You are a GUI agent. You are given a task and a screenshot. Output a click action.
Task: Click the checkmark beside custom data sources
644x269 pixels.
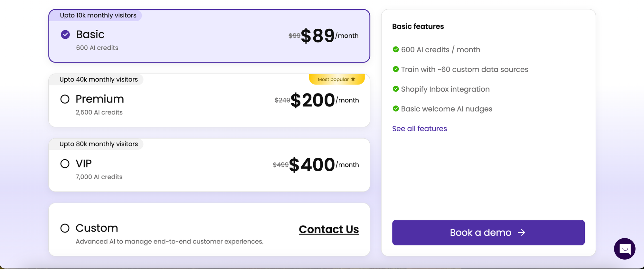click(x=395, y=69)
